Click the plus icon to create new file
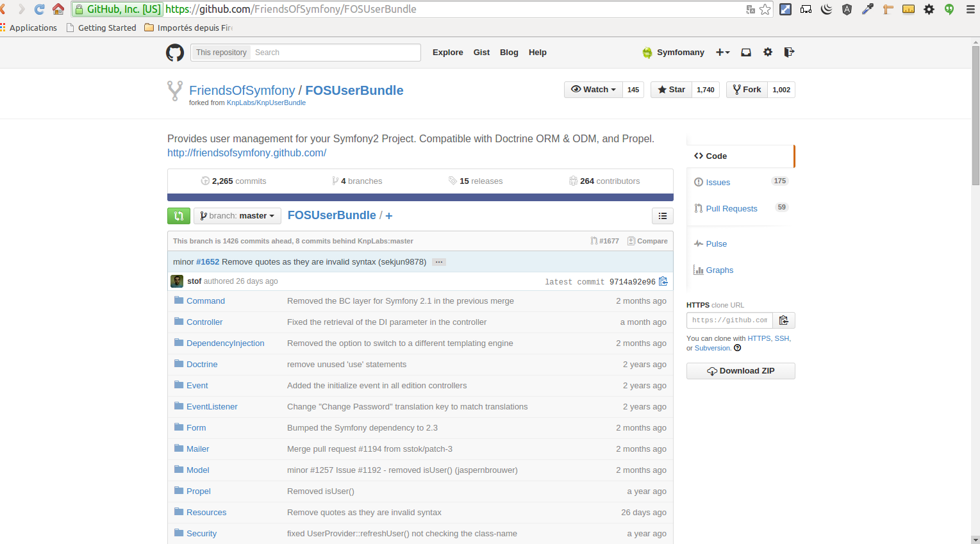This screenshot has width=980, height=544. point(389,216)
